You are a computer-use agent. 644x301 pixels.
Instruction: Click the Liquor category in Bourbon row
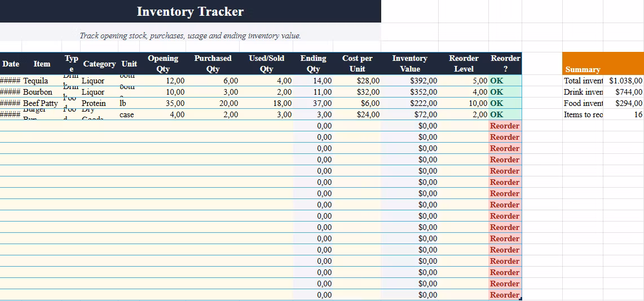click(x=99, y=92)
